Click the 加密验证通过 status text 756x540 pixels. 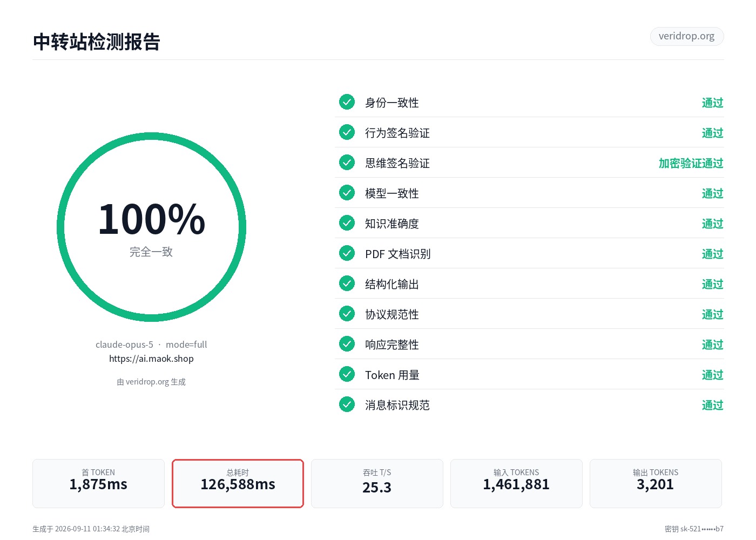tap(691, 163)
